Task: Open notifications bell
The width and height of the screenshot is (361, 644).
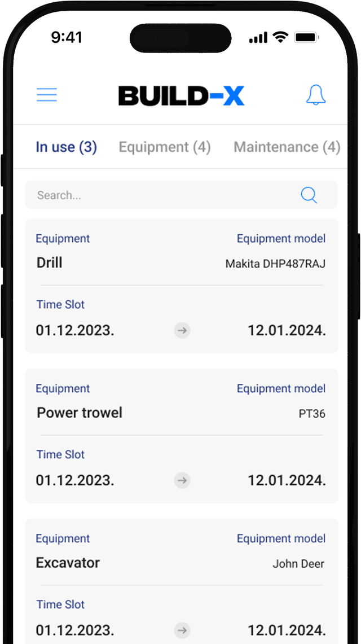Action: [315, 95]
